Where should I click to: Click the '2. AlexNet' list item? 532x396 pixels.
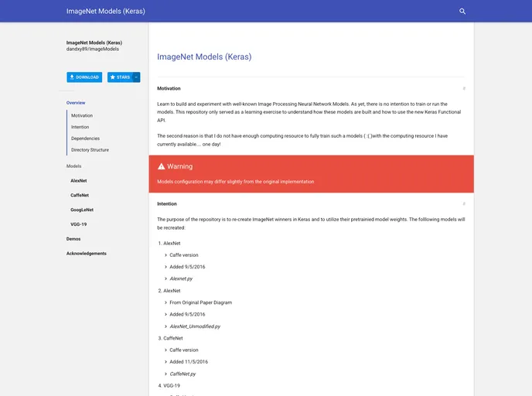(x=169, y=291)
